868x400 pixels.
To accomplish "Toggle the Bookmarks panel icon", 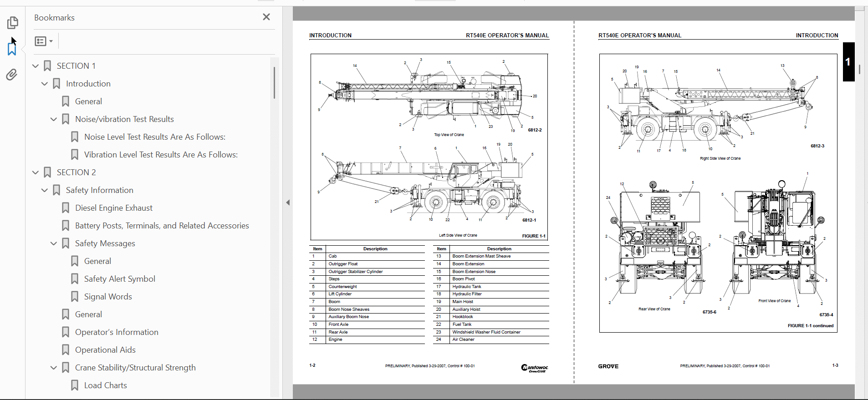I will click(x=12, y=49).
